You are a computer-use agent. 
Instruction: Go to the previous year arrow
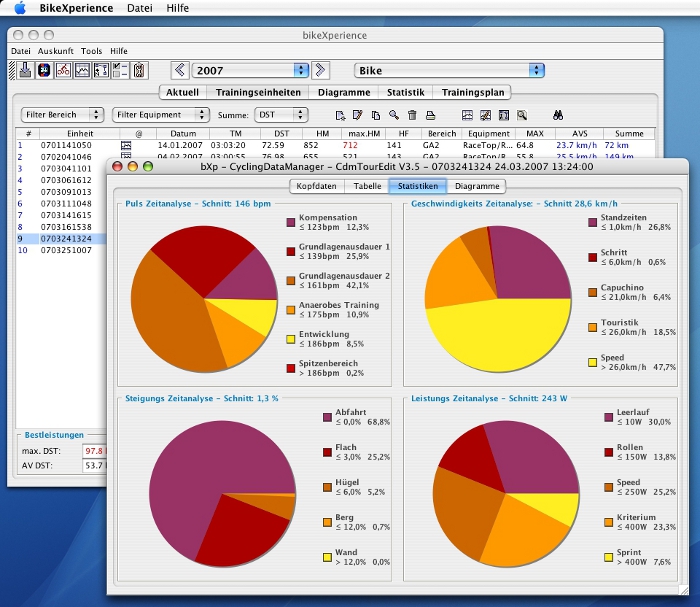tap(180, 70)
